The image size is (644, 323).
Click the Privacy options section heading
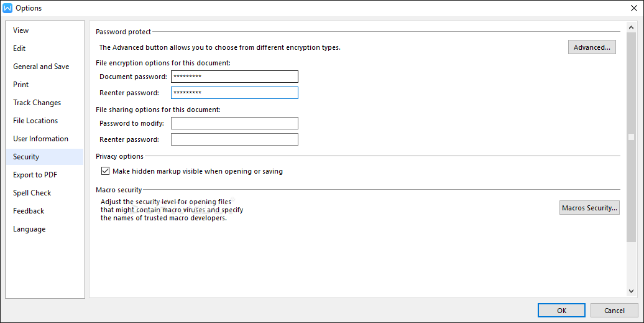point(119,156)
